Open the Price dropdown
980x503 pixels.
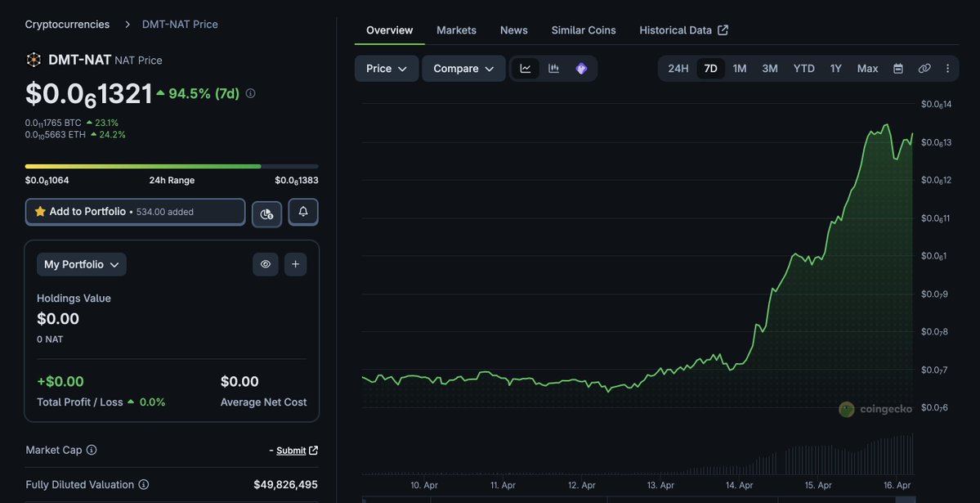387,69
